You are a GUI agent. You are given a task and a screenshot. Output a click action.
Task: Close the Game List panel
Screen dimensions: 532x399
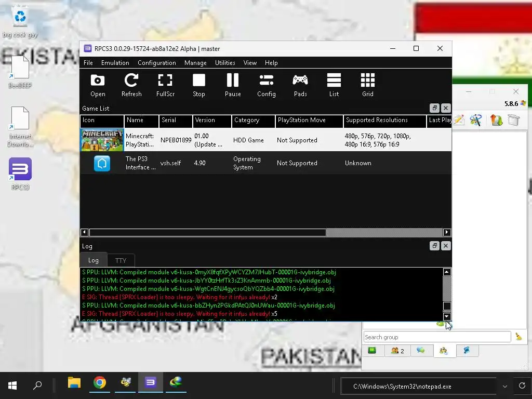click(446, 108)
